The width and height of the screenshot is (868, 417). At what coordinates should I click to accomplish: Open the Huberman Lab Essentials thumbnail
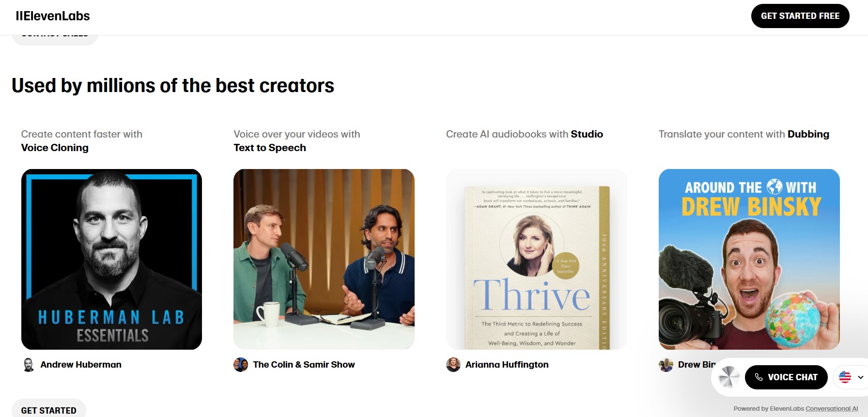coord(111,259)
